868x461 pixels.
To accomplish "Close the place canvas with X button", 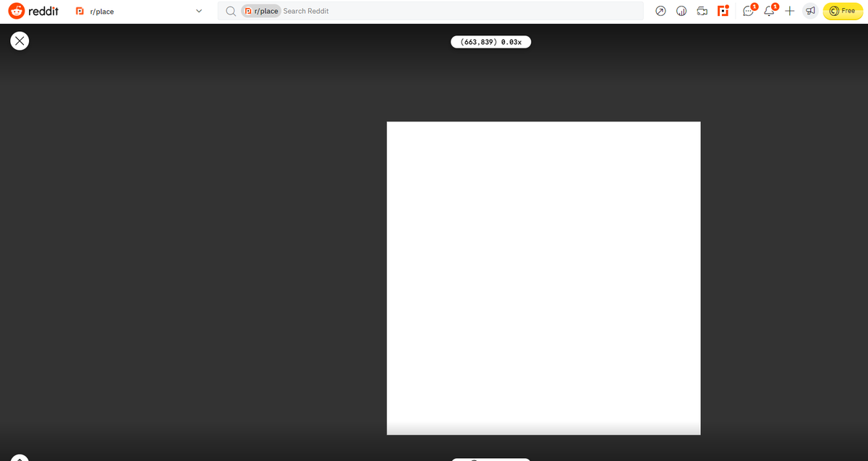I will click(x=20, y=41).
